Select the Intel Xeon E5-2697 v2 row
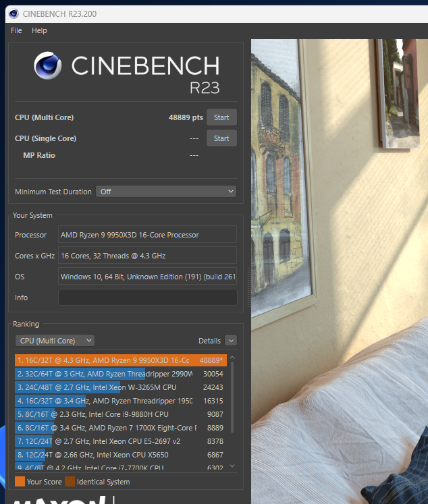Image resolution: width=428 pixels, height=504 pixels. click(x=121, y=441)
